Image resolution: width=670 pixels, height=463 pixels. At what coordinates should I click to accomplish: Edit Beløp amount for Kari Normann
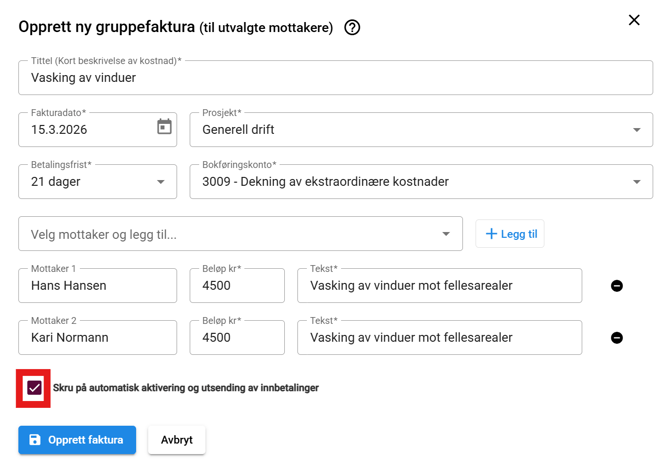(x=237, y=338)
